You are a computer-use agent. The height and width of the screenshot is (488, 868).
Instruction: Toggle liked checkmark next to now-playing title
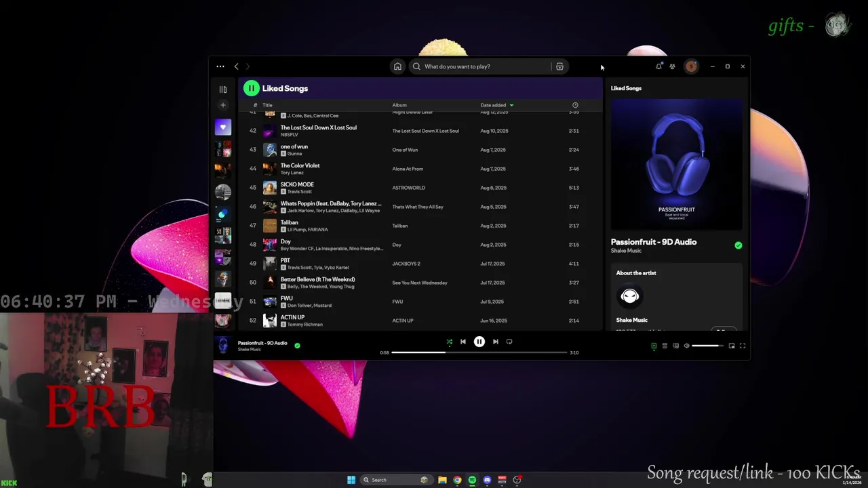coord(297,345)
